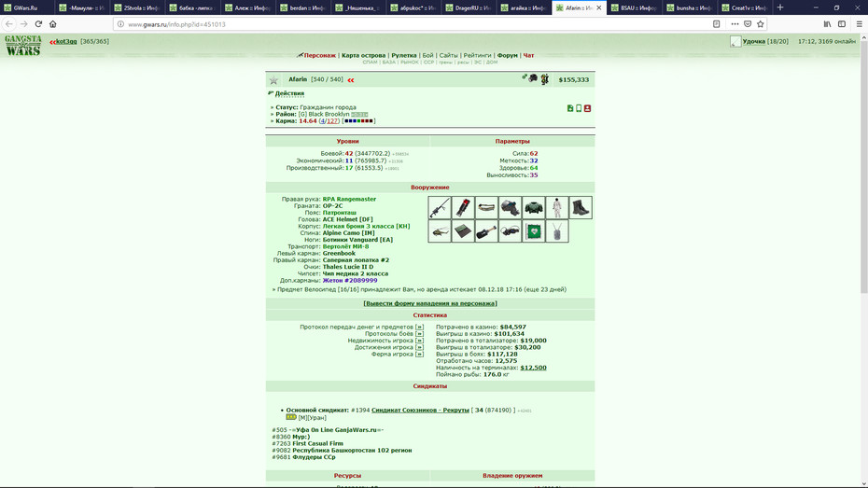868x488 pixels.
Task: Click the Gangsta Wars logo
Action: pyautogui.click(x=23, y=46)
